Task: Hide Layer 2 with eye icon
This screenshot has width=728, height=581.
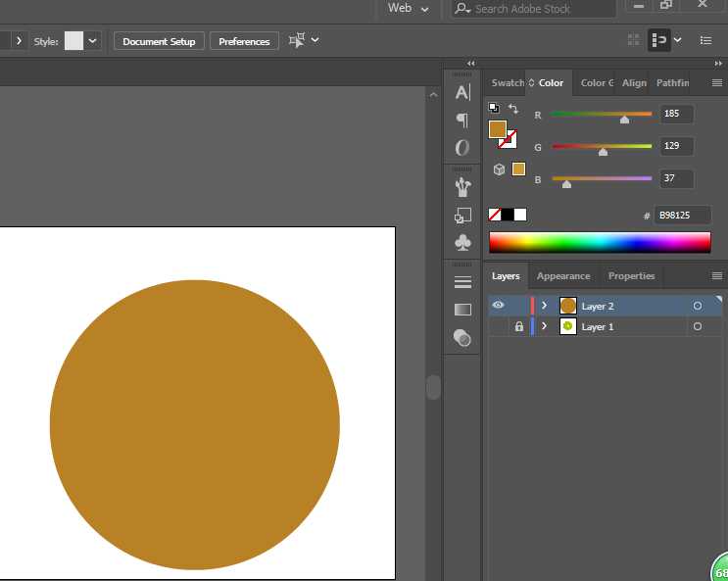Action: (x=498, y=306)
